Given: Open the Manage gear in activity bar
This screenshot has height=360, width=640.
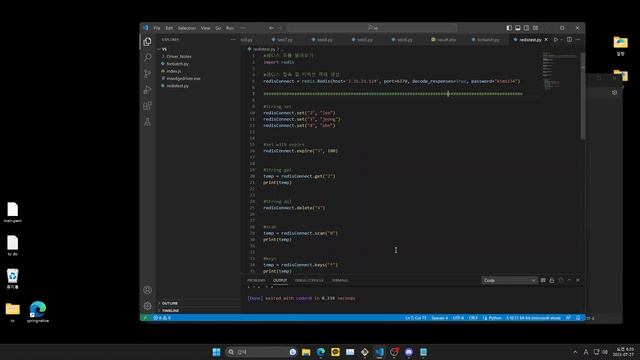Looking at the screenshot, I should [147, 306].
